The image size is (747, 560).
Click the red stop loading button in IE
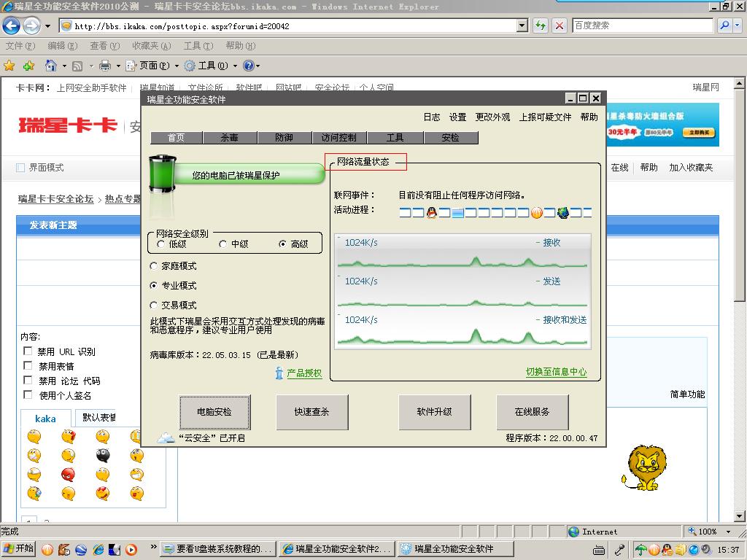(x=560, y=26)
